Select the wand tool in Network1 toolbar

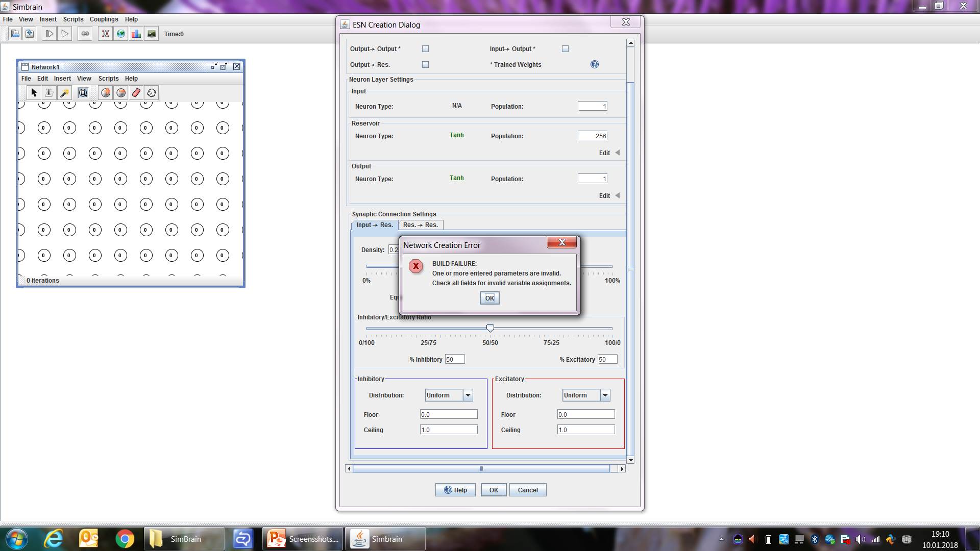[64, 92]
